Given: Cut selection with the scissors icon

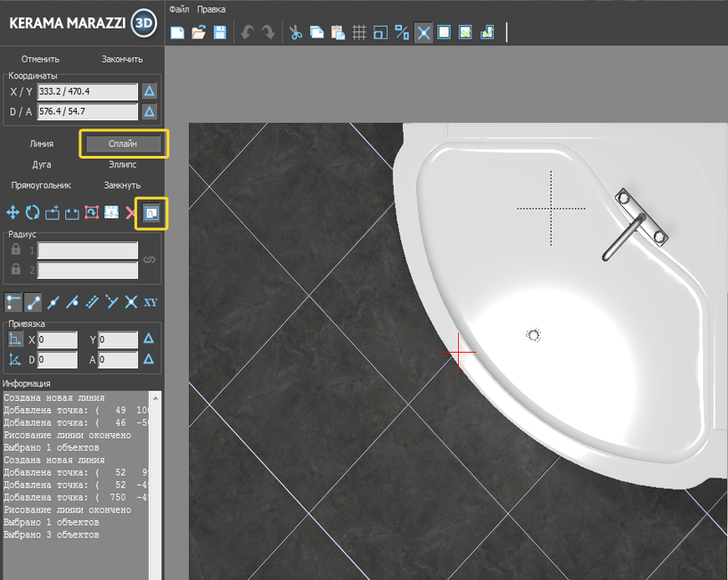Looking at the screenshot, I should 295,32.
